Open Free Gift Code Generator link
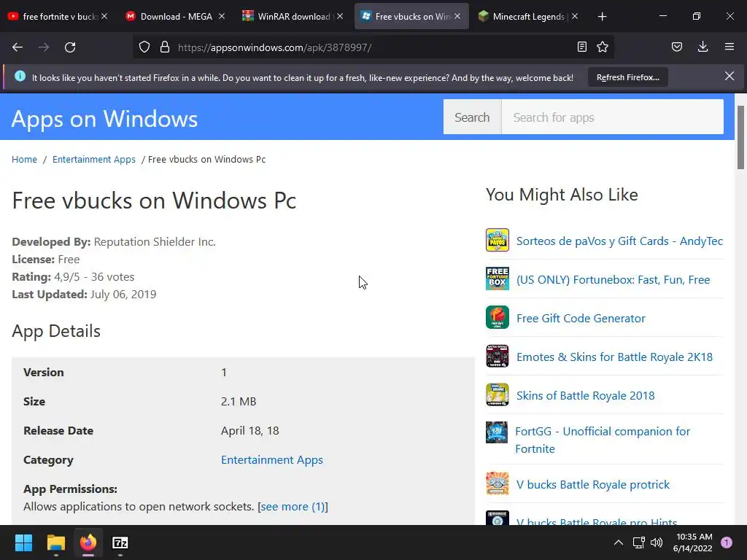 click(581, 318)
